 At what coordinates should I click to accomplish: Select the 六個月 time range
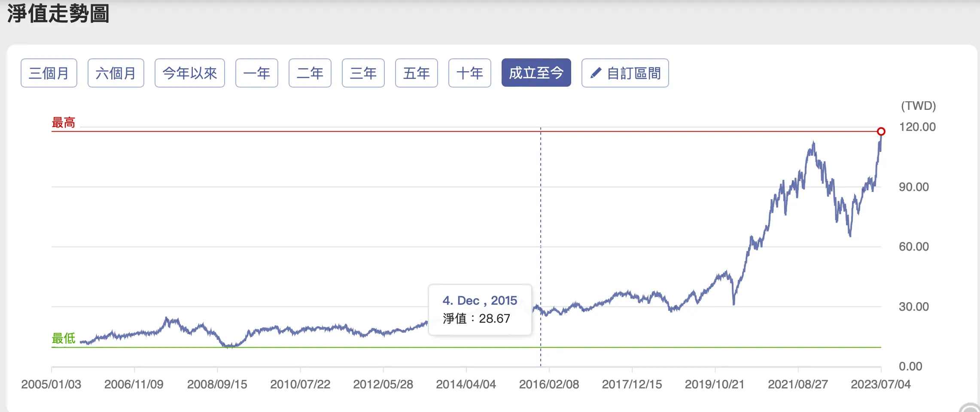coord(116,73)
